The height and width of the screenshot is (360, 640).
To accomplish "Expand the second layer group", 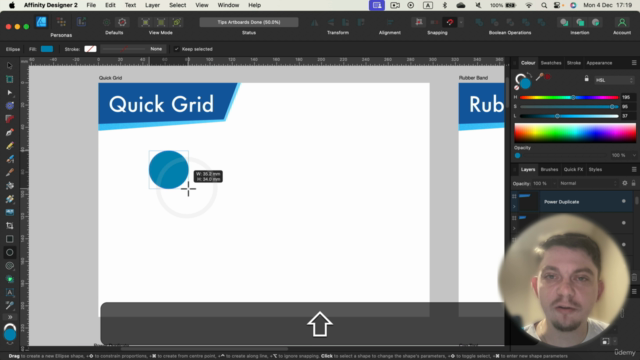I will pyautogui.click(x=514, y=228).
